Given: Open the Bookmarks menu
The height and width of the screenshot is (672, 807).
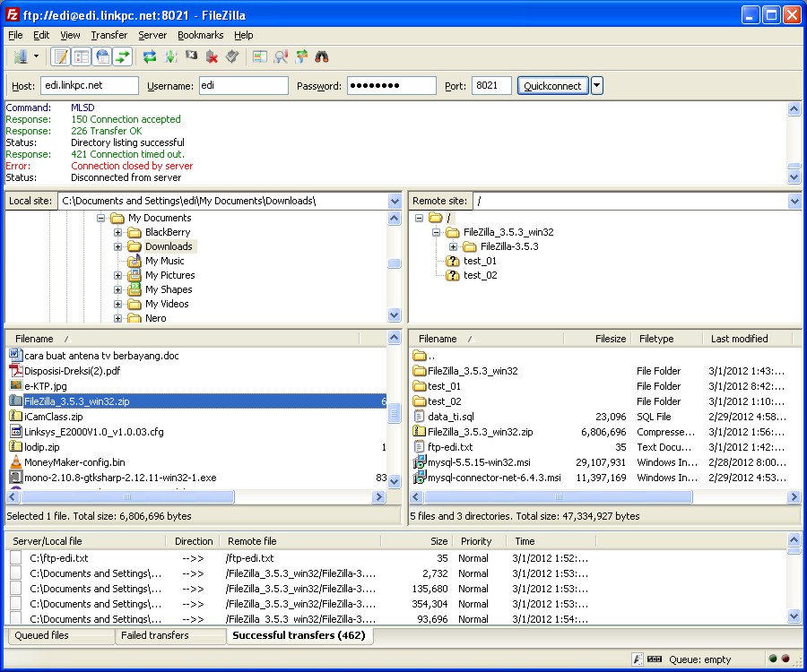Looking at the screenshot, I should pos(200,35).
